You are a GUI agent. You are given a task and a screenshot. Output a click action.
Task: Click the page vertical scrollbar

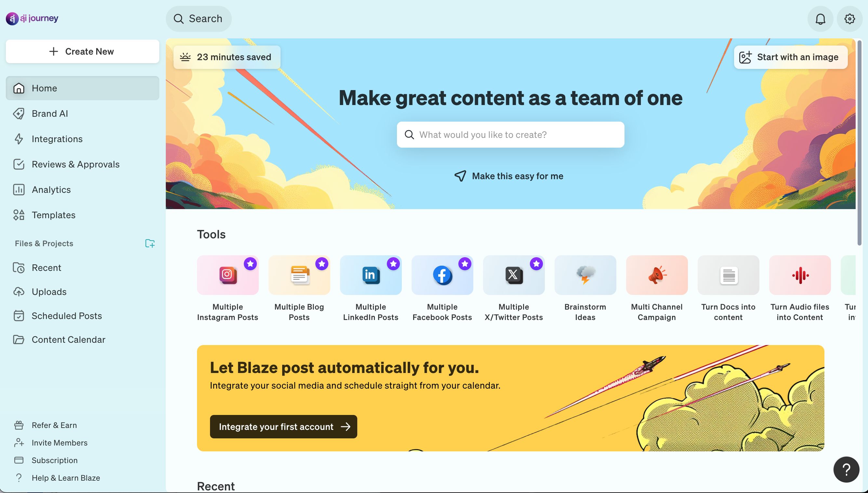(859, 142)
